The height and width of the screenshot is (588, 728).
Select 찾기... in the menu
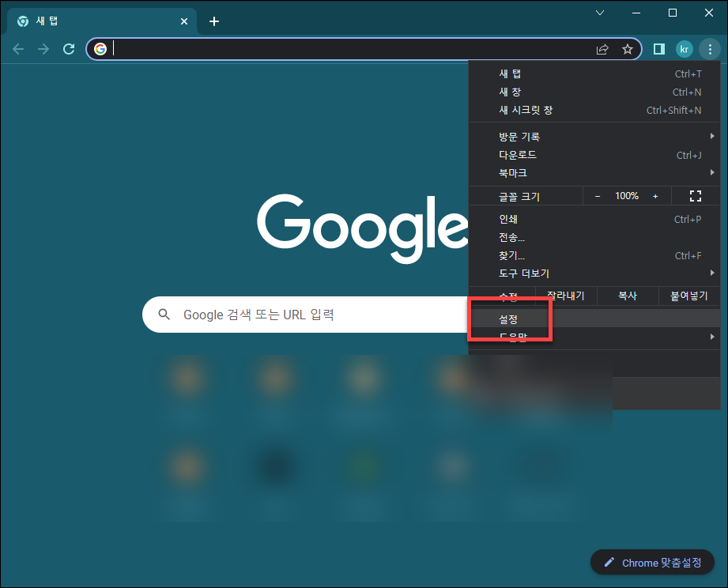click(594, 255)
